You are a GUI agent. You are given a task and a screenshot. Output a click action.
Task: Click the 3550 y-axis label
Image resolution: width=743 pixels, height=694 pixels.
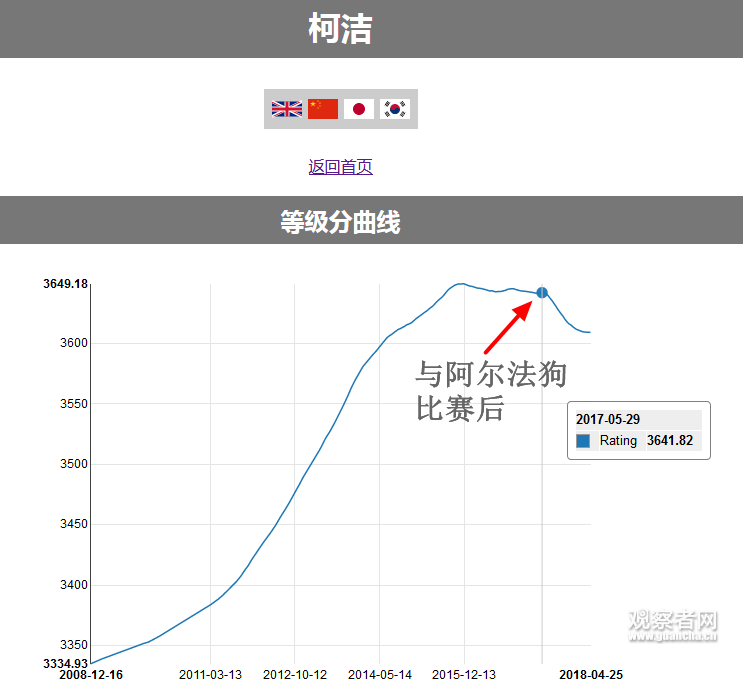[x=74, y=404]
